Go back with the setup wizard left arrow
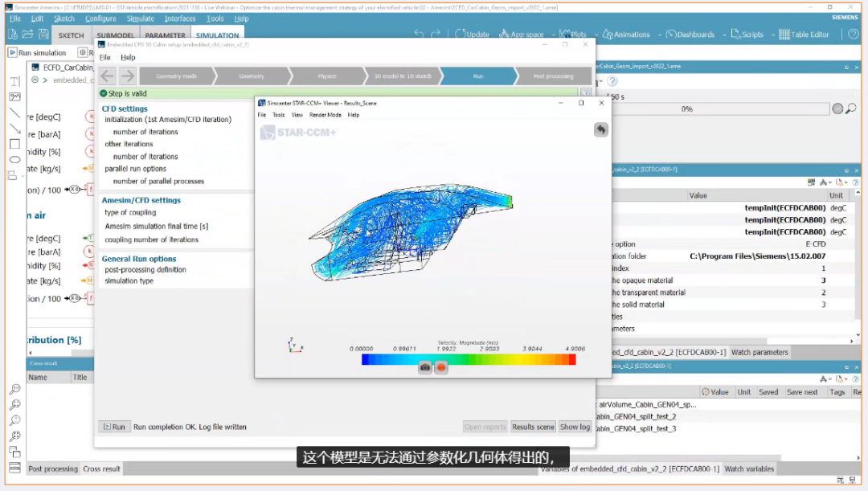The image size is (868, 491). click(x=108, y=76)
